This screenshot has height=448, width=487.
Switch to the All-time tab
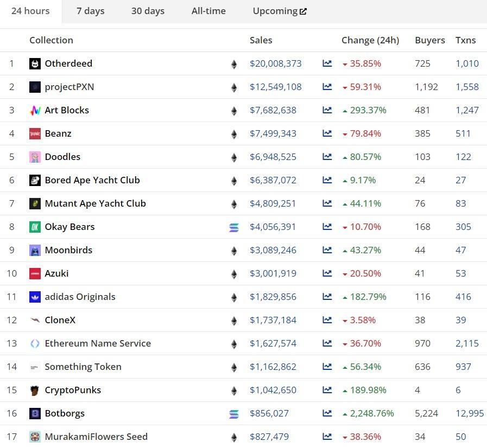pos(208,11)
